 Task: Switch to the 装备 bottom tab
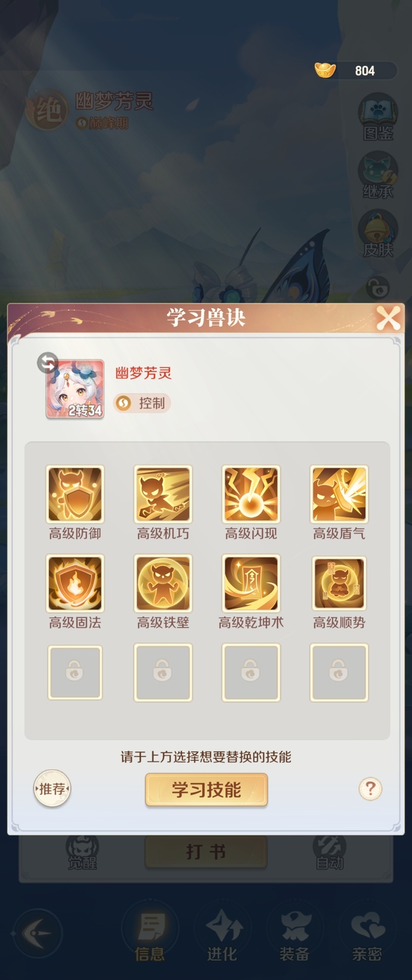point(294,935)
